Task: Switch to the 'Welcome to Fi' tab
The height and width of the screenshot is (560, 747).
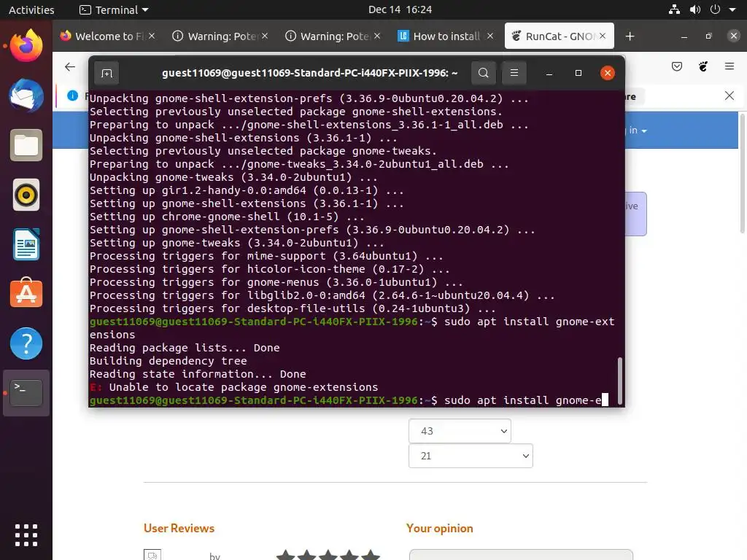Action: point(109,36)
